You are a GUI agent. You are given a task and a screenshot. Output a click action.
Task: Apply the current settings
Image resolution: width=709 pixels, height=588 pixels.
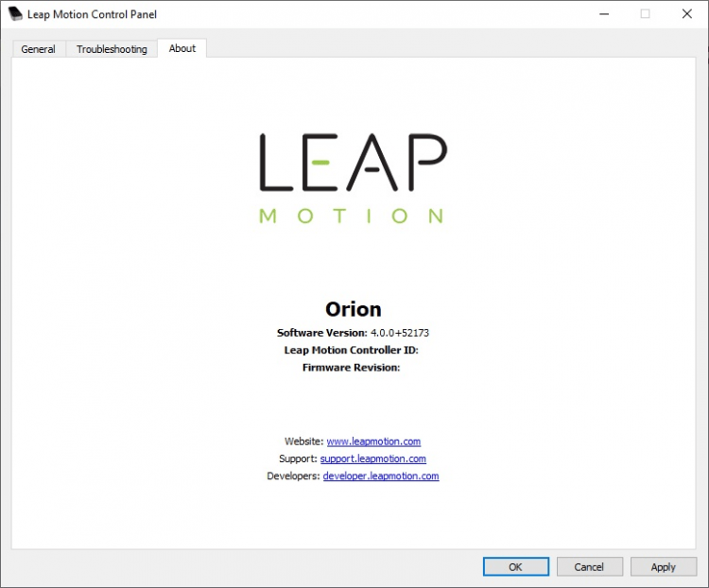click(664, 567)
